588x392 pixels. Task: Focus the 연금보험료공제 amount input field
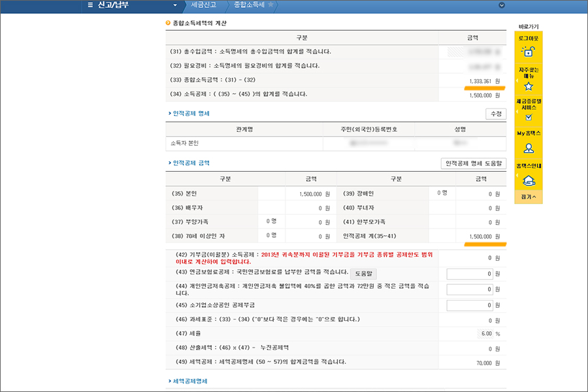(x=470, y=274)
